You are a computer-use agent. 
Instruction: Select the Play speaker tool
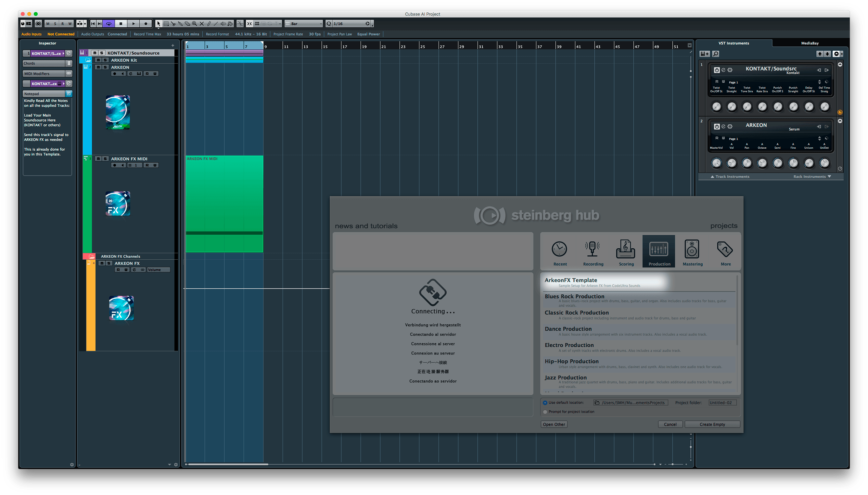pos(223,23)
